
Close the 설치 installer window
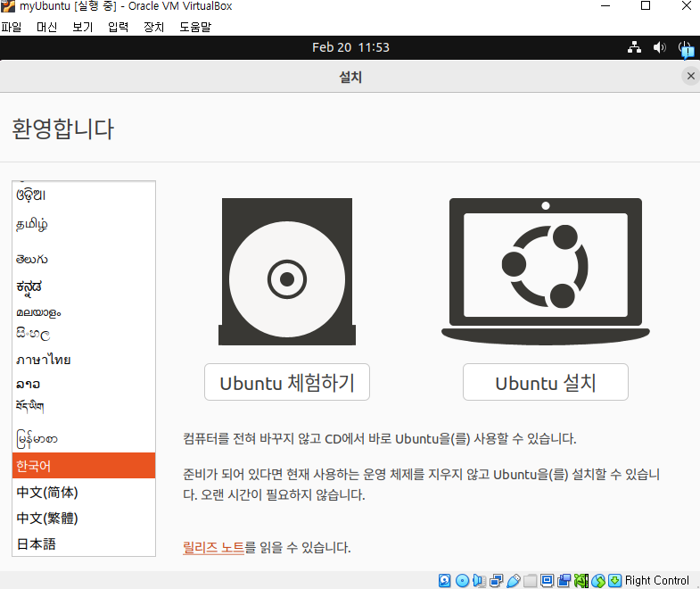point(690,77)
